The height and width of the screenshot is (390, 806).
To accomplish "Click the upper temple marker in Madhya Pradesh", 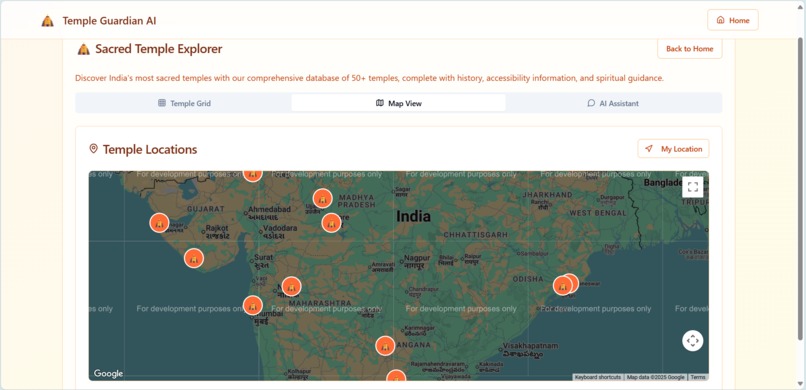I will click(322, 198).
